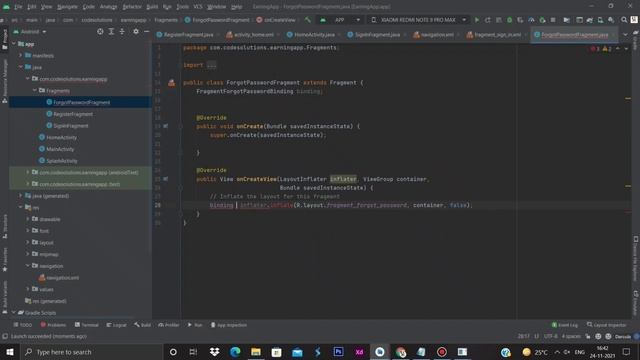Run the app with the green play button
Viewport: 640px width, 360px height.
click(x=477, y=20)
